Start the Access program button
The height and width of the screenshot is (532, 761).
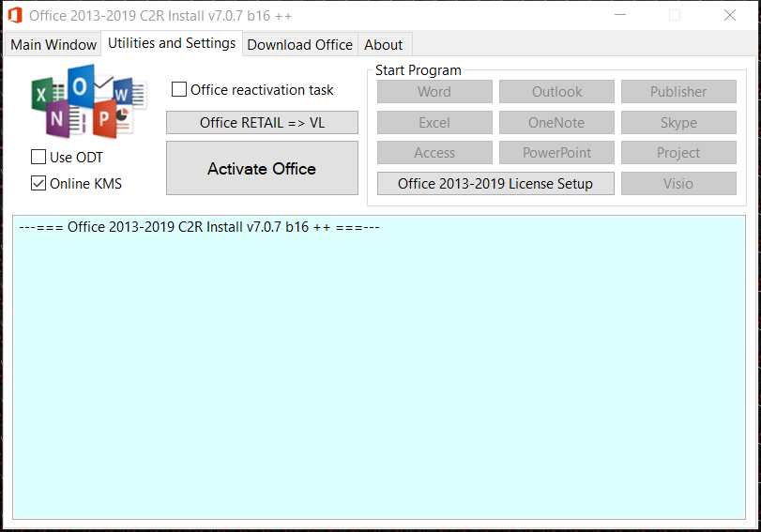point(434,152)
